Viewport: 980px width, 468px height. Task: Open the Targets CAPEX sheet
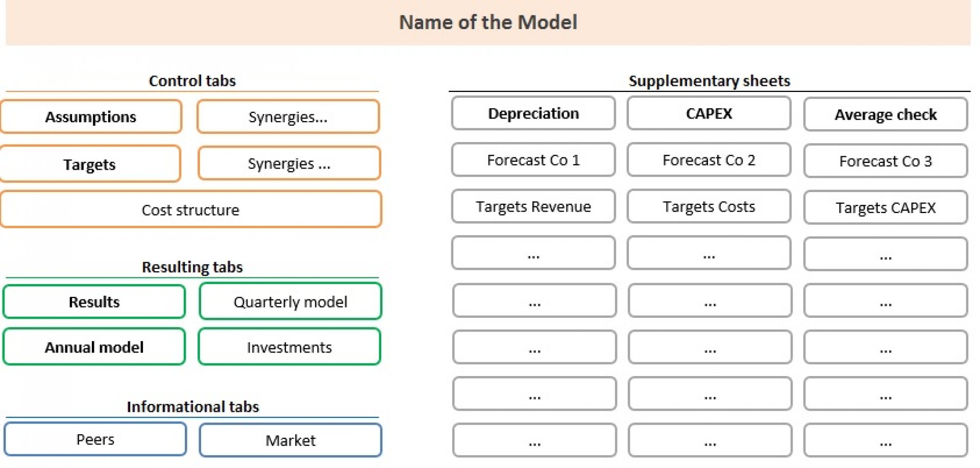(x=886, y=207)
